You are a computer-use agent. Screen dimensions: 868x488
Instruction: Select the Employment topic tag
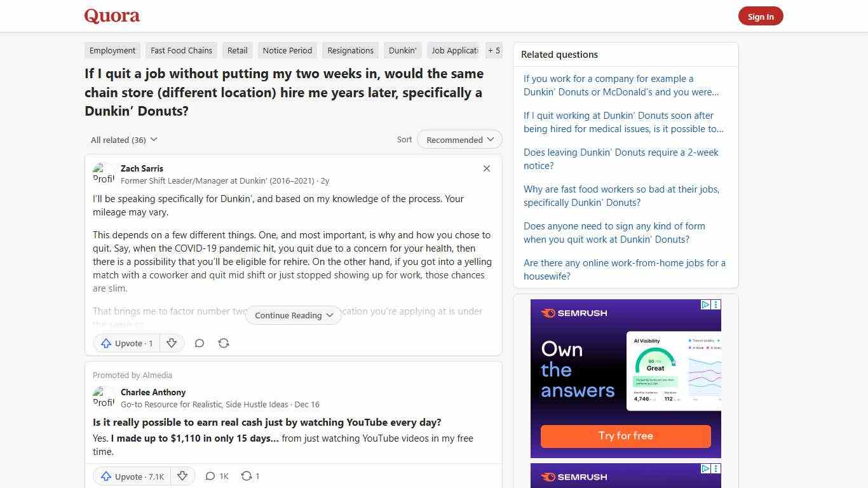click(x=112, y=50)
